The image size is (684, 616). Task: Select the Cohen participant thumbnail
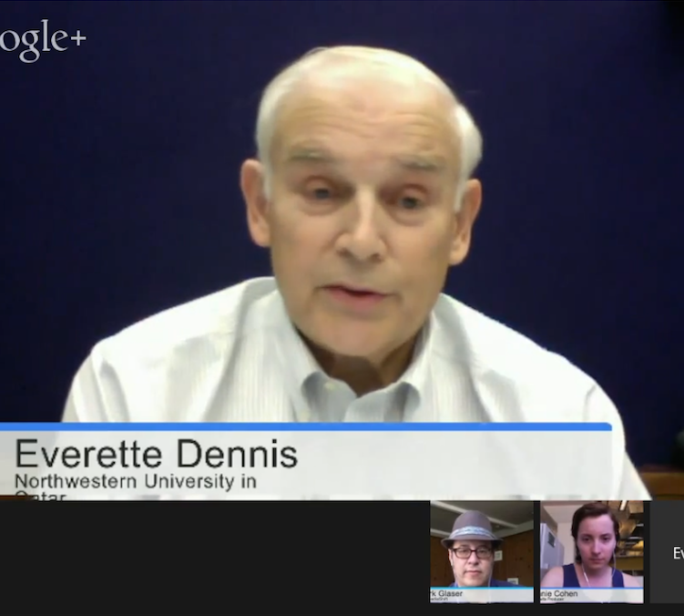[x=591, y=545]
